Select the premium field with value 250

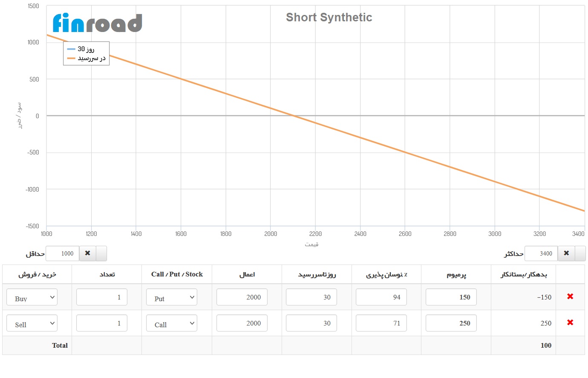tap(451, 323)
